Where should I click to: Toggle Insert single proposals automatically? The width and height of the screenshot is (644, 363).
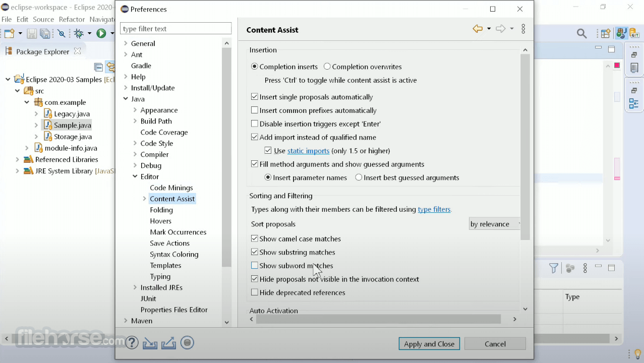pyautogui.click(x=255, y=97)
